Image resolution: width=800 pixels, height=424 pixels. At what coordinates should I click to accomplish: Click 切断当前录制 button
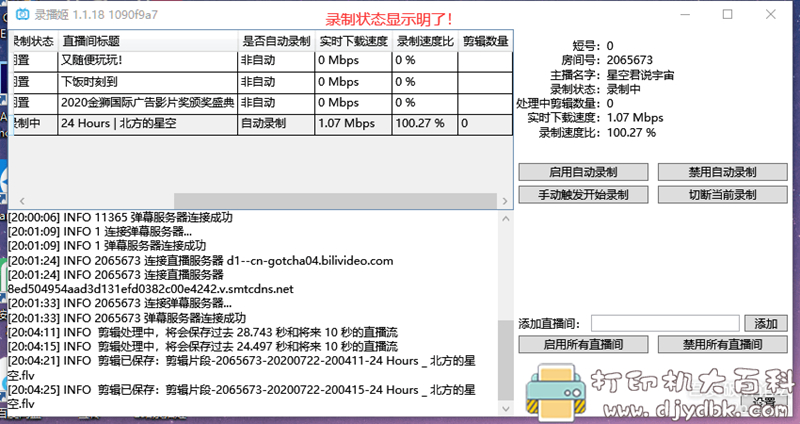[722, 194]
